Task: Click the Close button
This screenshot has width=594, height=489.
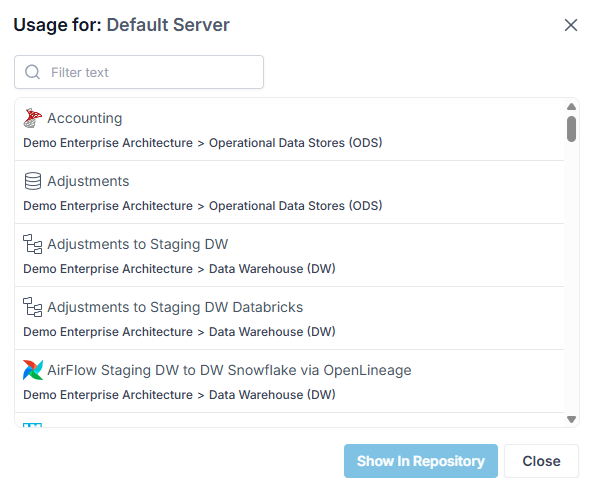Action: 541,461
